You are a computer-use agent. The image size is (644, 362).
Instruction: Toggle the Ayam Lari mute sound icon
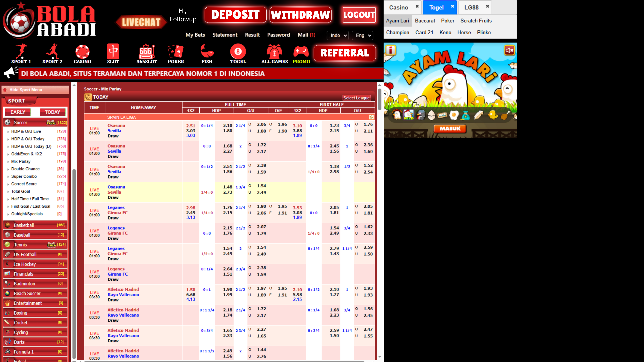(x=509, y=50)
